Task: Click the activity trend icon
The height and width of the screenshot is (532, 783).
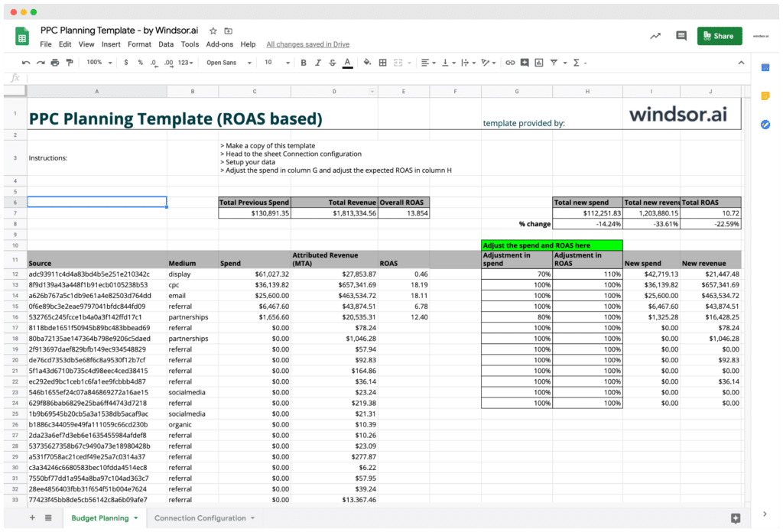Action: pyautogui.click(x=655, y=36)
